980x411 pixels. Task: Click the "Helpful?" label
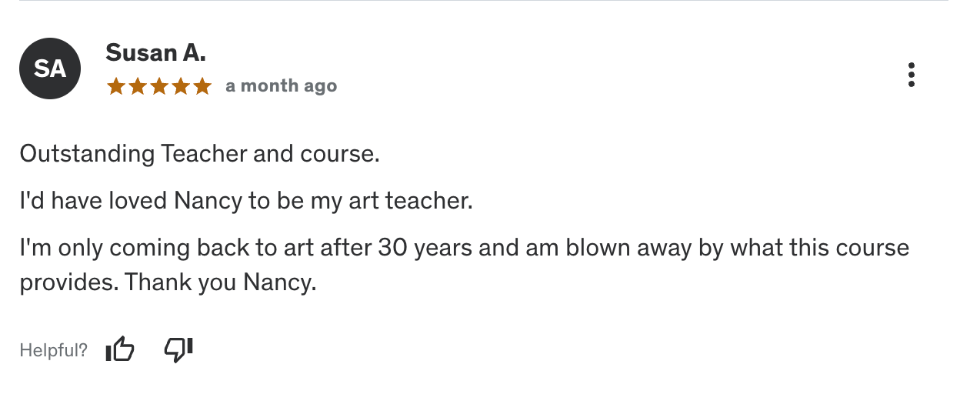(53, 351)
